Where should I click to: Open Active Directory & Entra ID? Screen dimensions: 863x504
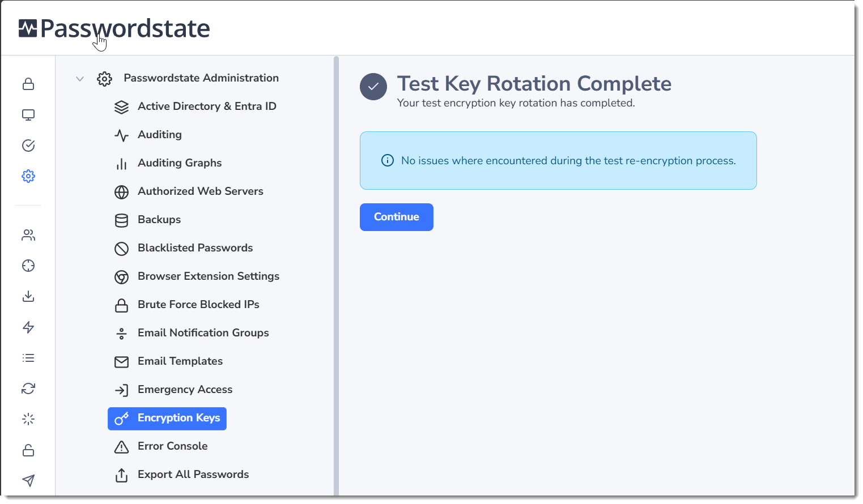pos(207,106)
